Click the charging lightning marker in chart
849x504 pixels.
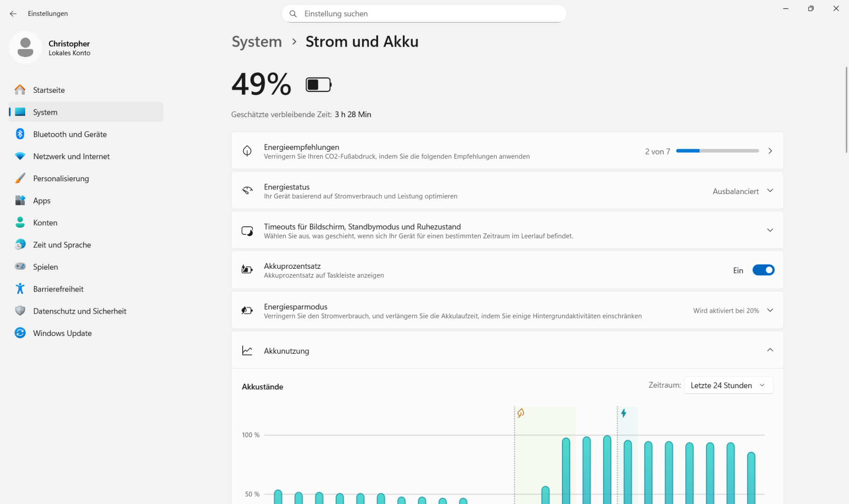(x=624, y=413)
